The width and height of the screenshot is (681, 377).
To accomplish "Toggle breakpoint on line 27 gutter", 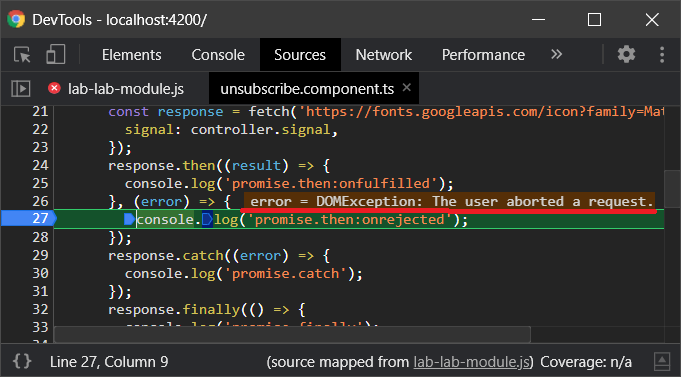I will tap(29, 218).
